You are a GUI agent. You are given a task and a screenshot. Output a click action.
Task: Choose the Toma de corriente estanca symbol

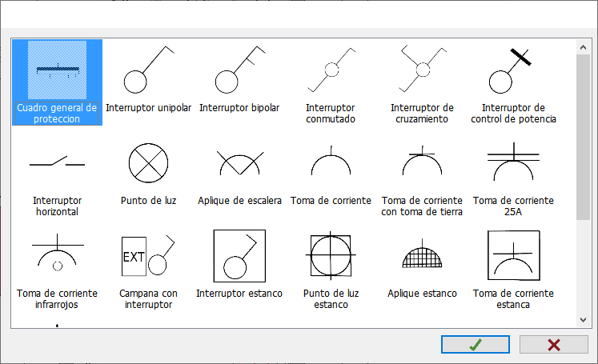coord(514,255)
